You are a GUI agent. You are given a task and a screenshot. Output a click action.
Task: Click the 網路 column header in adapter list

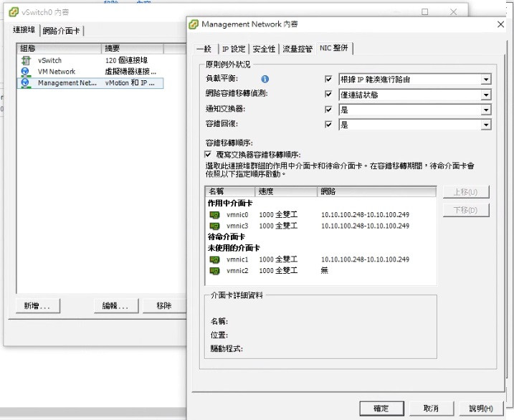pyautogui.click(x=376, y=191)
